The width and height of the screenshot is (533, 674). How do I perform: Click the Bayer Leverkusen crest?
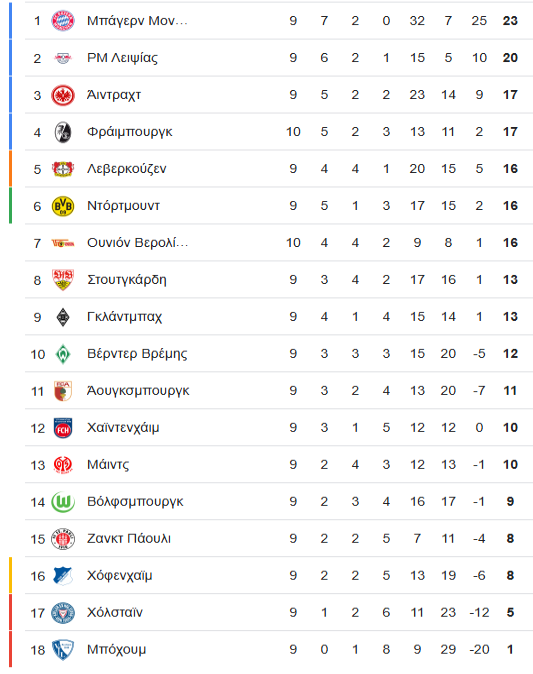pyautogui.click(x=63, y=169)
